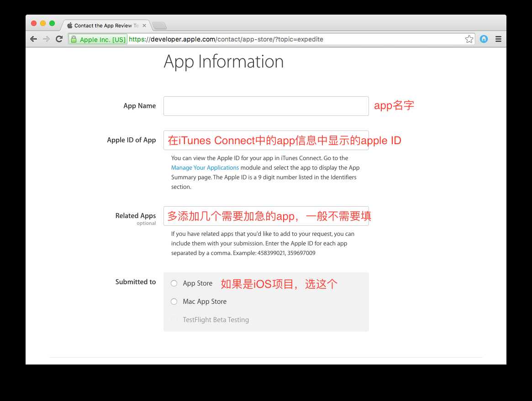Click the App Name input field
The image size is (532, 401).
(x=266, y=106)
